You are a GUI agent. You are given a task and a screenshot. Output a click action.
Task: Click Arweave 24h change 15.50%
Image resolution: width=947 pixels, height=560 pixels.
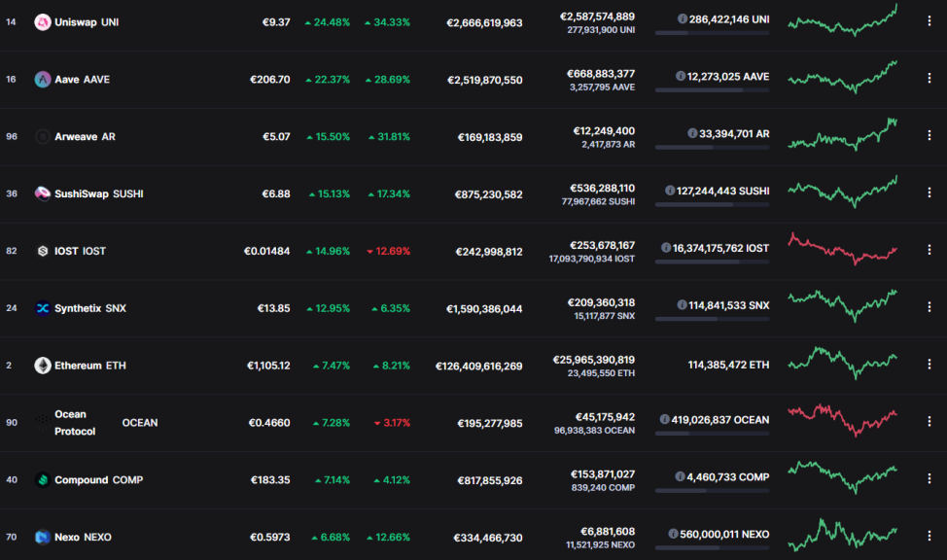coord(328,137)
